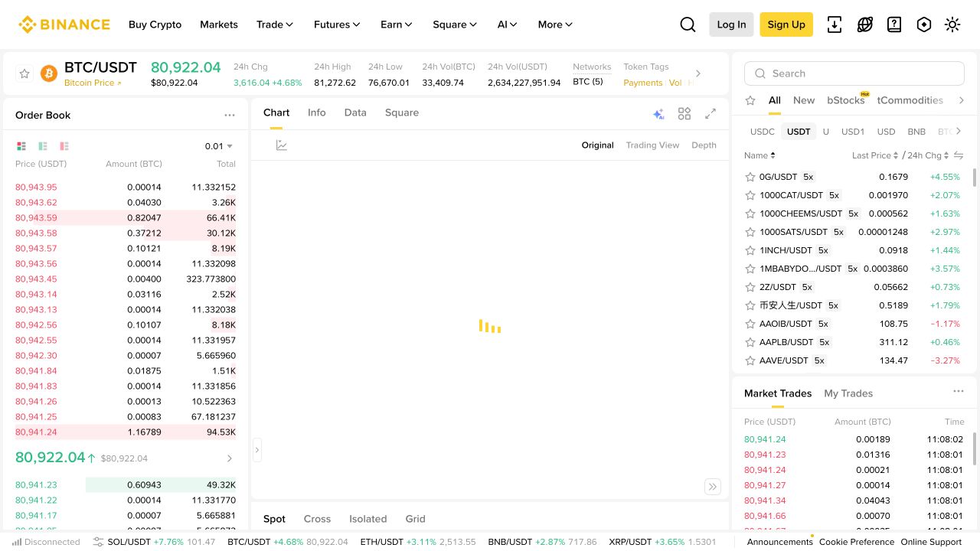Expand chart to fullscreen

pos(710,113)
